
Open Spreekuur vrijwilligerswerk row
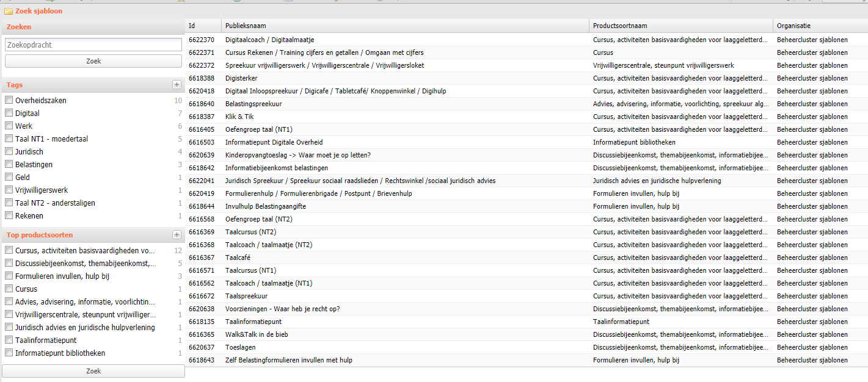(527, 65)
